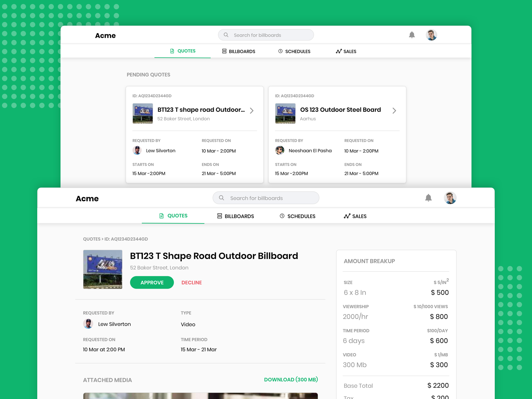Screen dimensions: 532x399
Task: Click Neeshaan El Pasha's requester avatar
Action: 280,150
